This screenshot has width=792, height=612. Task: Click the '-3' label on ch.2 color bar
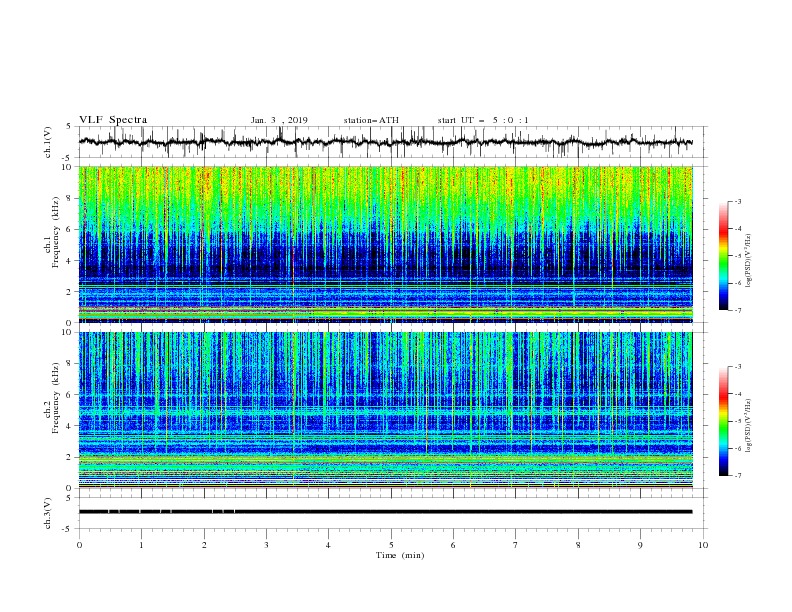[737, 367]
